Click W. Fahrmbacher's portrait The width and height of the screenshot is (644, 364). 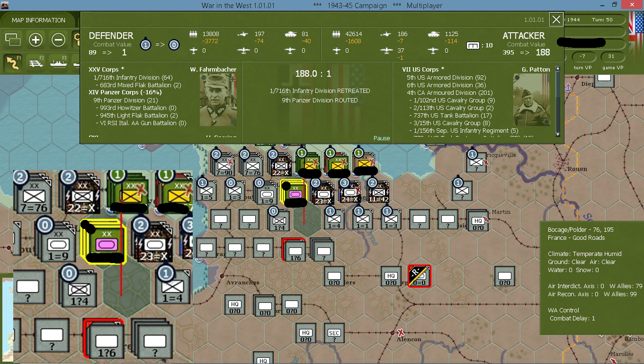coord(218,100)
